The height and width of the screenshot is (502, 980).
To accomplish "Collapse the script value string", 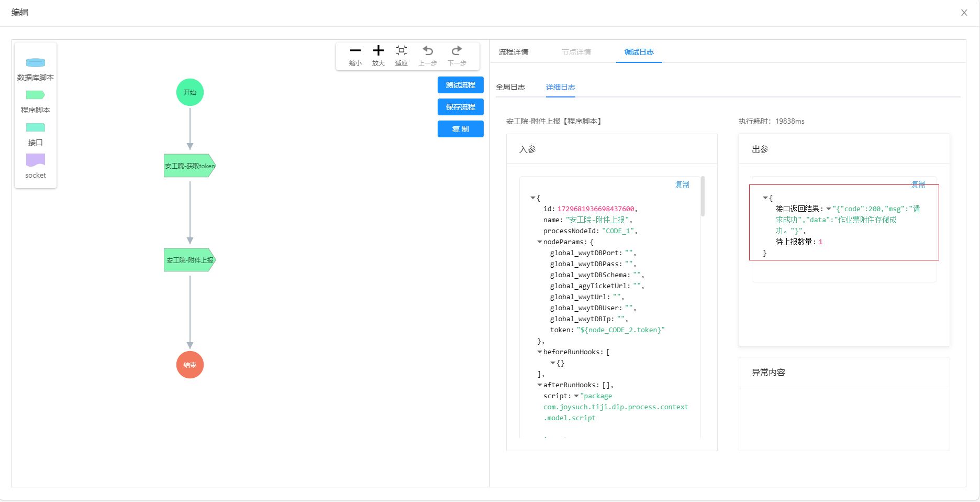I will point(576,396).
